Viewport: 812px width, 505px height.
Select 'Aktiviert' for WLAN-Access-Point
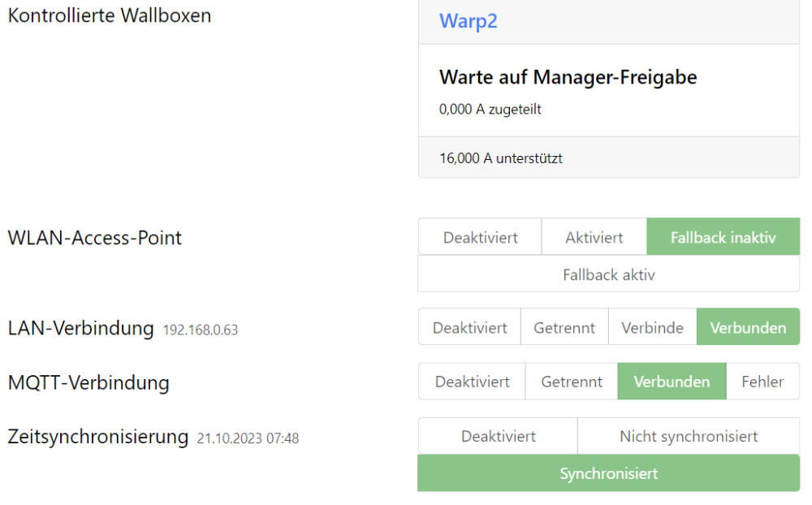[594, 238]
